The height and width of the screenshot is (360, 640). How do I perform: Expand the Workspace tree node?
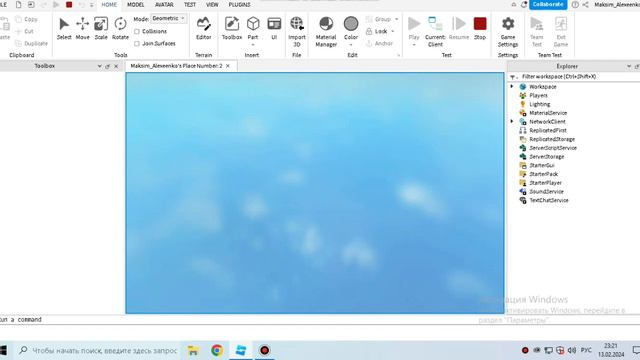[x=512, y=87]
